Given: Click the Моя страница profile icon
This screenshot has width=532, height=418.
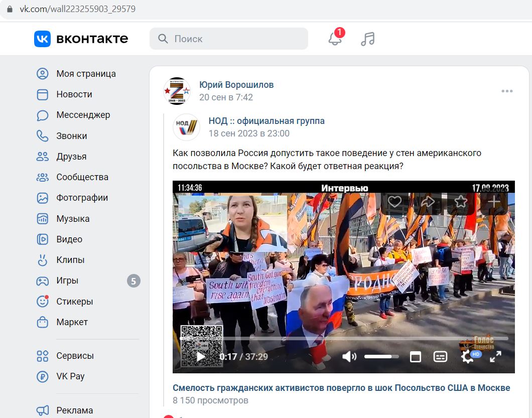Looking at the screenshot, I should click(43, 74).
